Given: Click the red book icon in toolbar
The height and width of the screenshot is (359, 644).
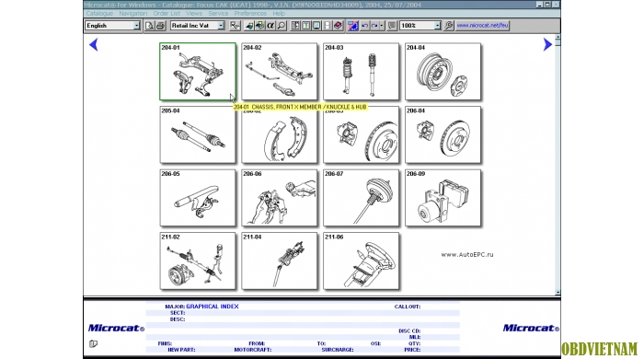Looking at the screenshot, I should tap(338, 26).
